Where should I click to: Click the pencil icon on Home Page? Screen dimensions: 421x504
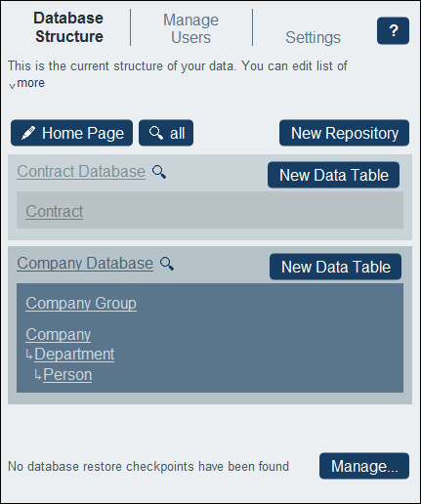(x=28, y=133)
